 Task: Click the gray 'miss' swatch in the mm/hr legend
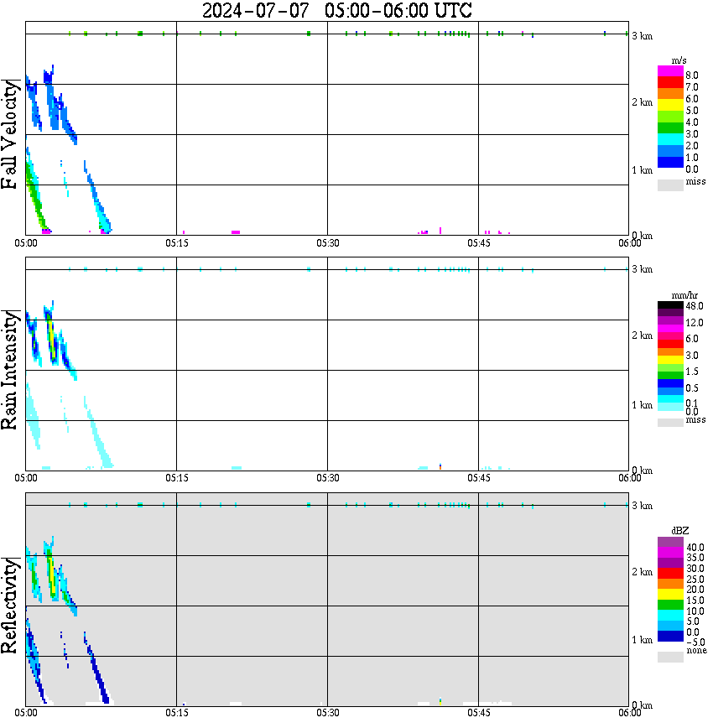(670, 422)
